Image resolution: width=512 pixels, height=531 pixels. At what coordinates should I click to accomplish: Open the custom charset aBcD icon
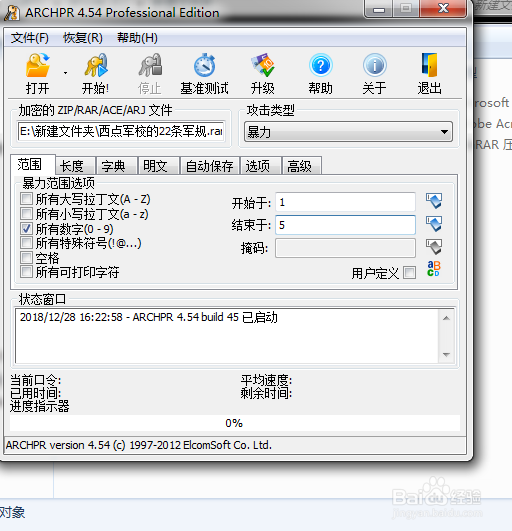click(x=433, y=269)
